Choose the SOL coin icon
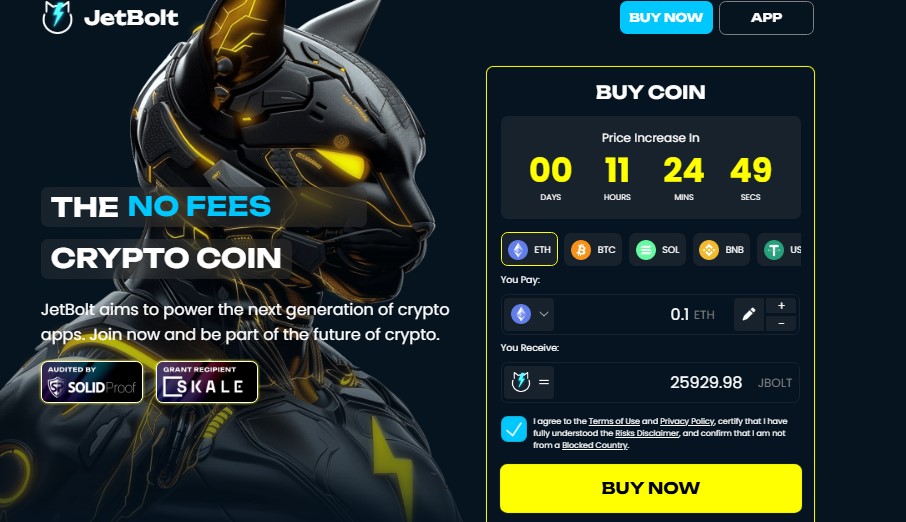Viewport: 906px width, 522px height. click(x=645, y=250)
